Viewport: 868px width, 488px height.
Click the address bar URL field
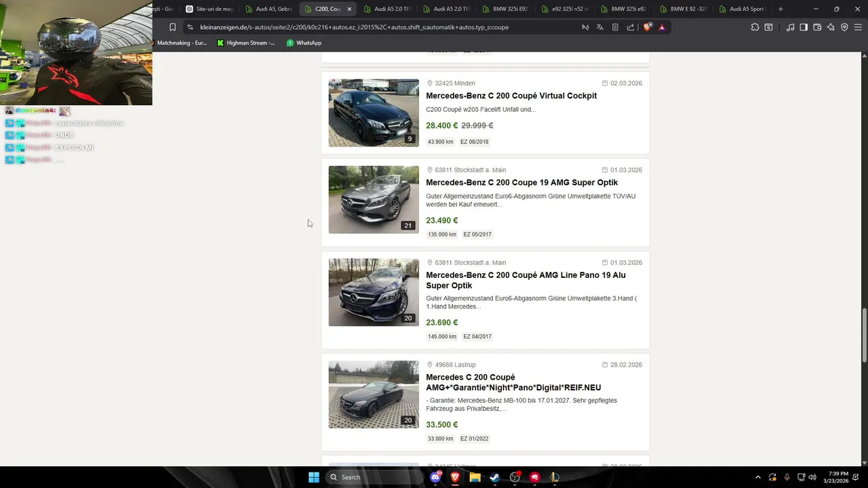[x=387, y=27]
